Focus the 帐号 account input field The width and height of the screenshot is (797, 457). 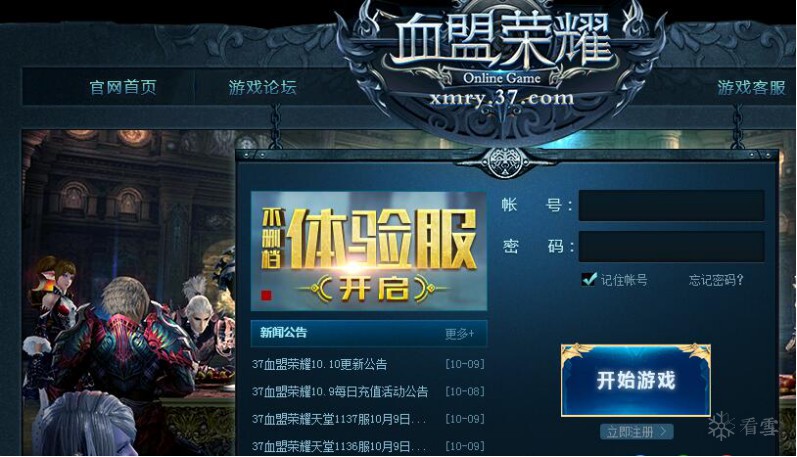click(671, 205)
